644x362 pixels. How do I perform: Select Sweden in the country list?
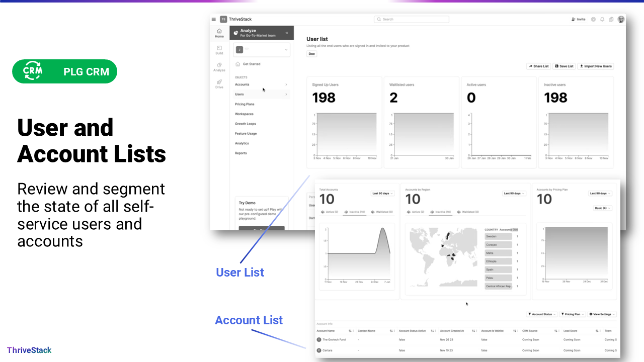pyautogui.click(x=499, y=236)
